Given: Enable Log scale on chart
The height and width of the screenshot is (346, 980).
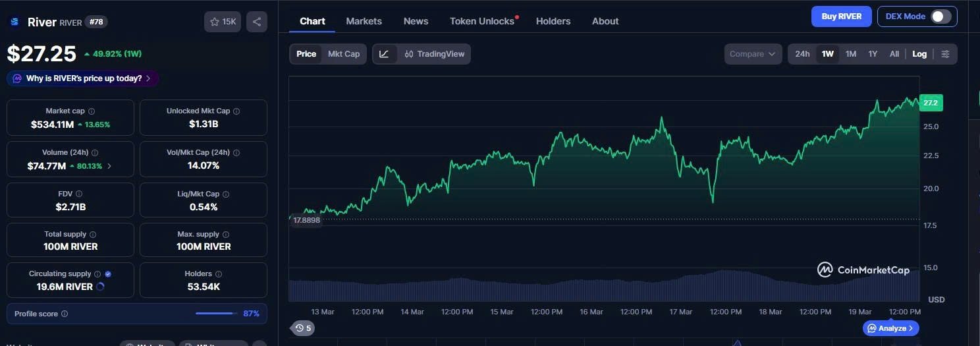Looking at the screenshot, I should pos(919,54).
